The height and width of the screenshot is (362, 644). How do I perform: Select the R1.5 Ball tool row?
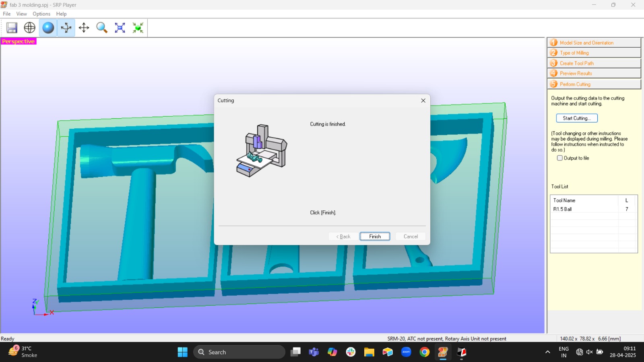(594, 209)
